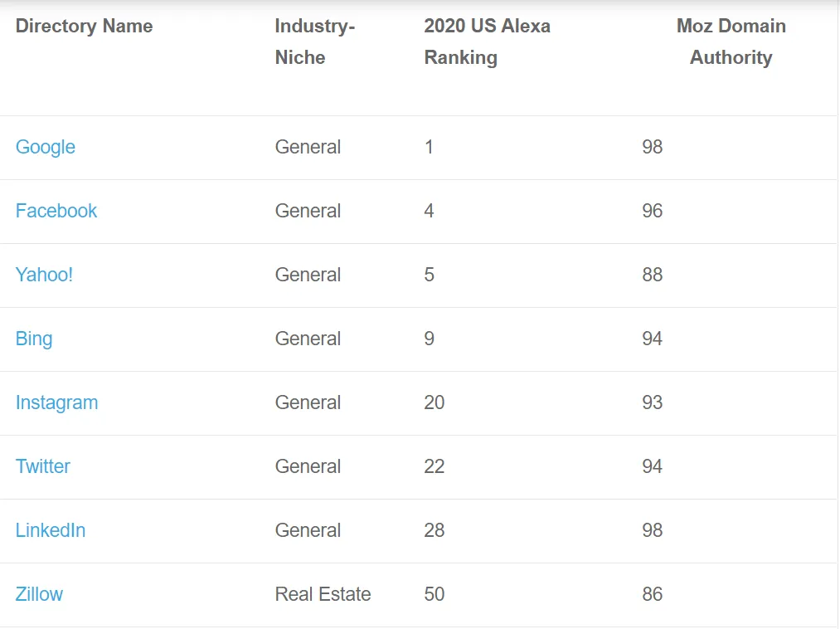The height and width of the screenshot is (629, 840).
Task: Click Instagram's Alexa ranking value 20
Action: point(435,402)
